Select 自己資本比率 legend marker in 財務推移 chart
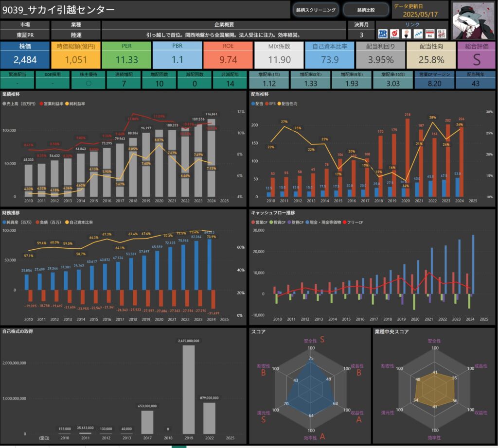The image size is (498, 448). click(67, 222)
